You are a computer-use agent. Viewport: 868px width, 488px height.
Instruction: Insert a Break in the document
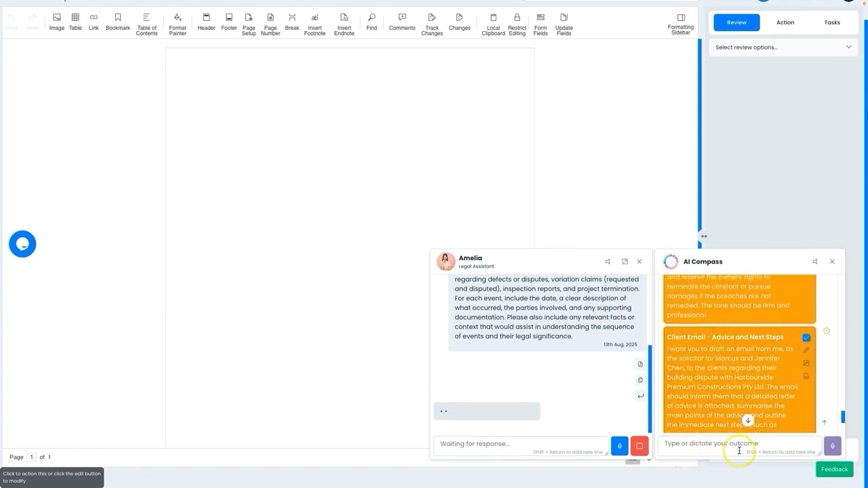(x=292, y=22)
